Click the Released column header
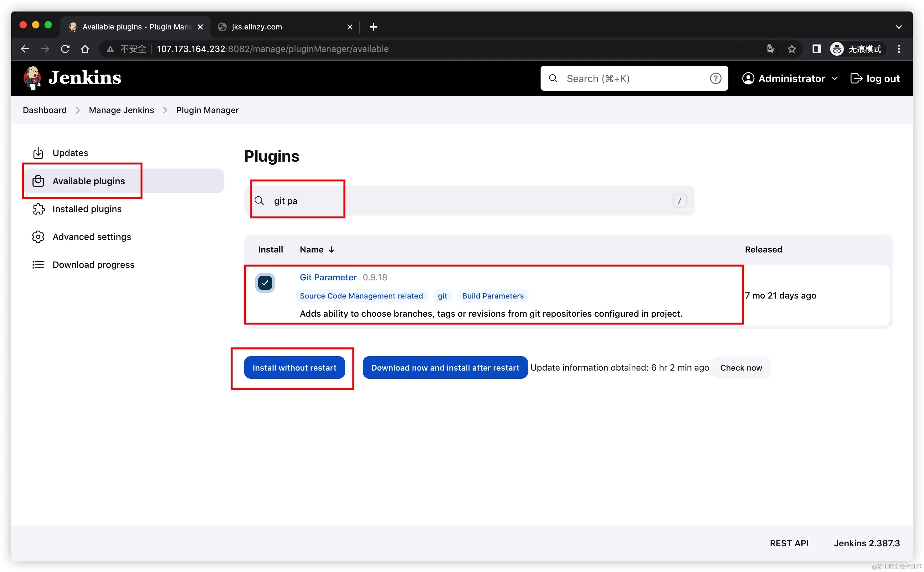Screen dimensions: 924x572 coord(763,250)
